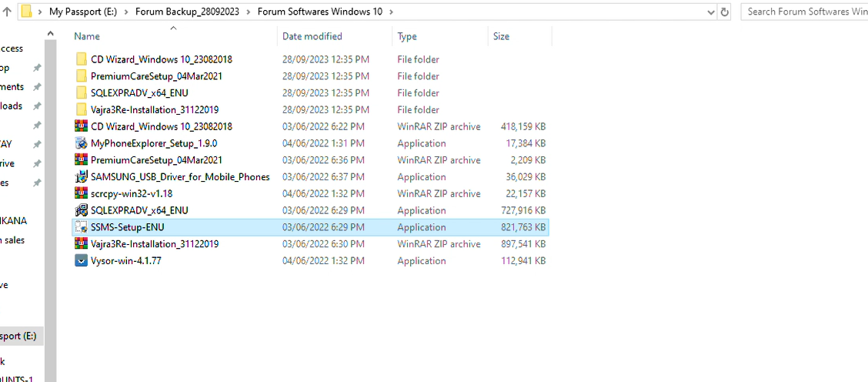Select the PremiumCareSetup_04Mar2021 folder icon
This screenshot has width=868, height=382.
click(82, 76)
